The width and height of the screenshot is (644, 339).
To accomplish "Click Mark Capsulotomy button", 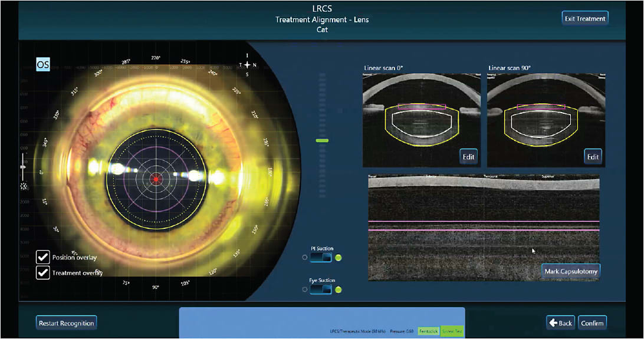I will point(571,271).
